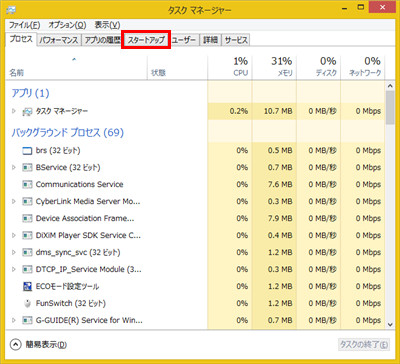The width and height of the screenshot is (400, 364).
Task: Select the ECOモード設定ツール process name
Action: [67, 286]
